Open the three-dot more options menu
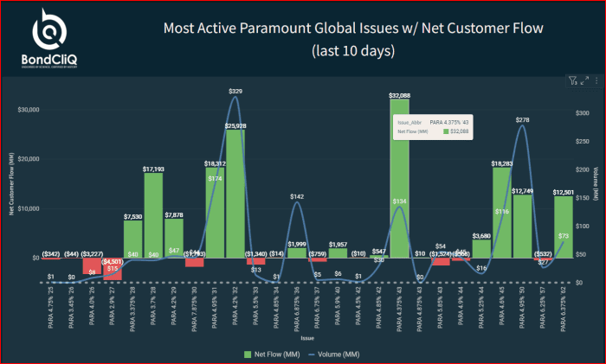This screenshot has width=606, height=364. (596, 80)
